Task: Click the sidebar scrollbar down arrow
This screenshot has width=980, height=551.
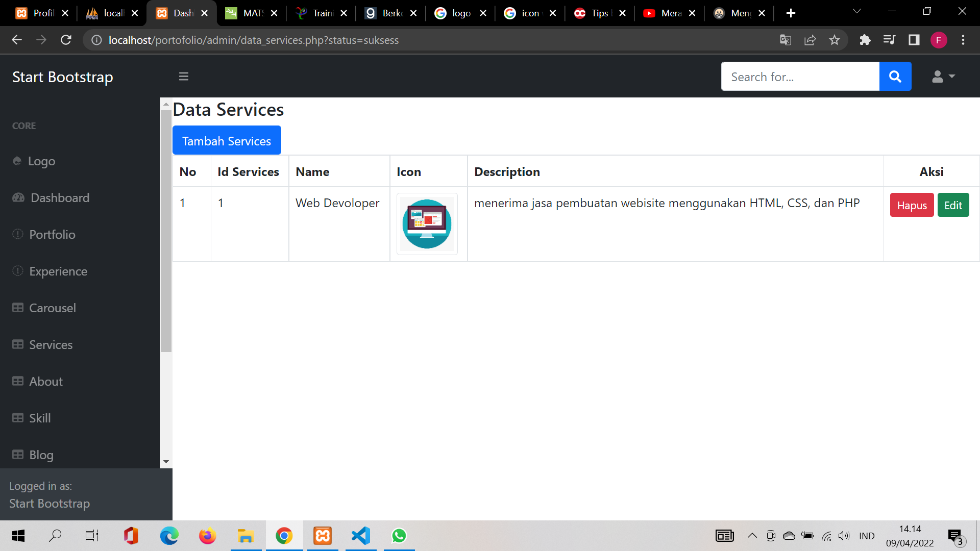Action: [166, 462]
